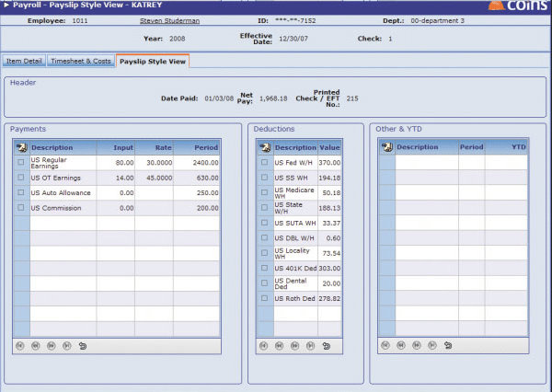Select the 278.82 Roth Ded value
Image resolution: width=552 pixels, height=392 pixels.
(x=329, y=299)
